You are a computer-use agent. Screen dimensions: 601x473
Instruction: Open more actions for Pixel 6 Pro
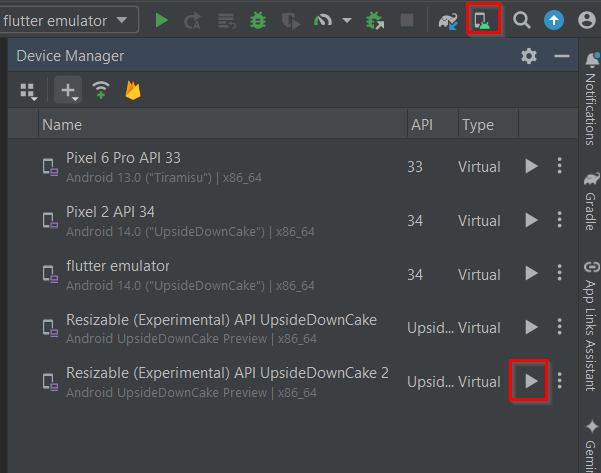(560, 166)
